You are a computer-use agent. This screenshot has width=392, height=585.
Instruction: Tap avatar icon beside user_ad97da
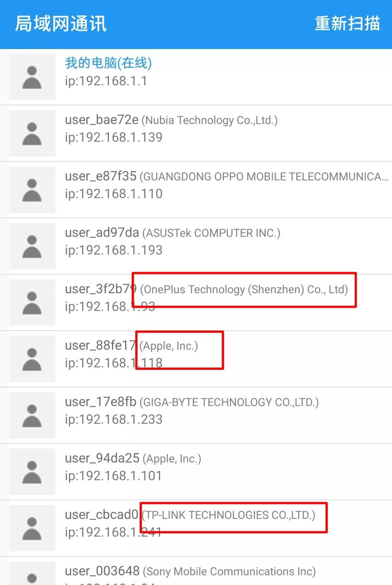[32, 246]
